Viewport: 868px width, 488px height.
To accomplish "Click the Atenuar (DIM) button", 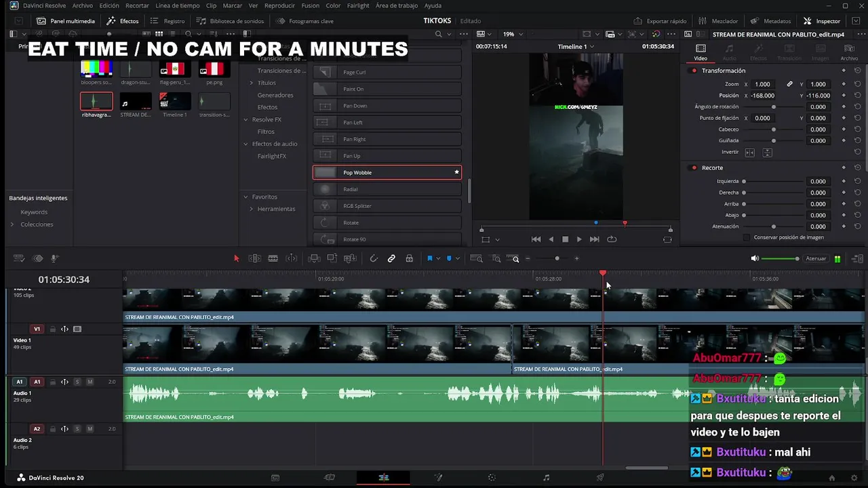I will [816, 258].
